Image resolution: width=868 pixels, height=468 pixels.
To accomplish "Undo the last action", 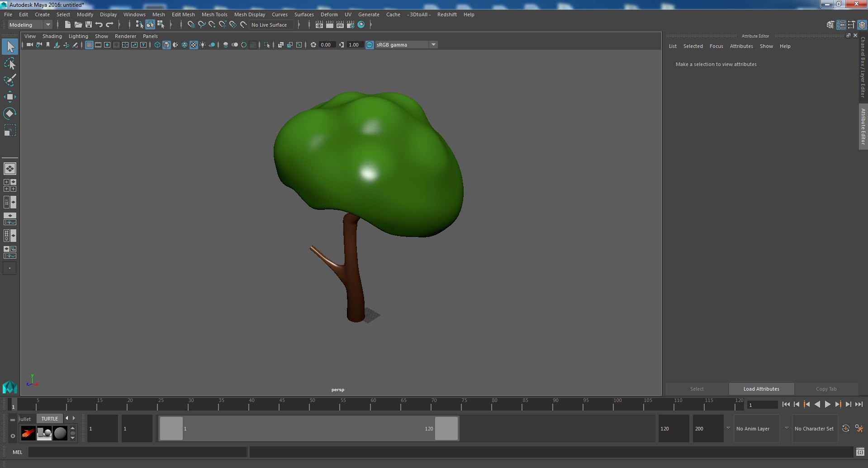I will tap(99, 25).
